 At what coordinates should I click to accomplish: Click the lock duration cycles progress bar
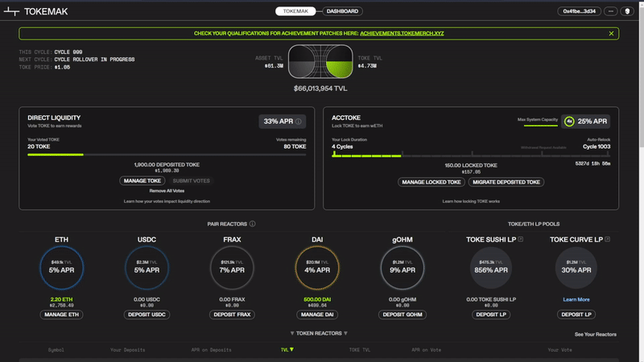[x=471, y=155]
